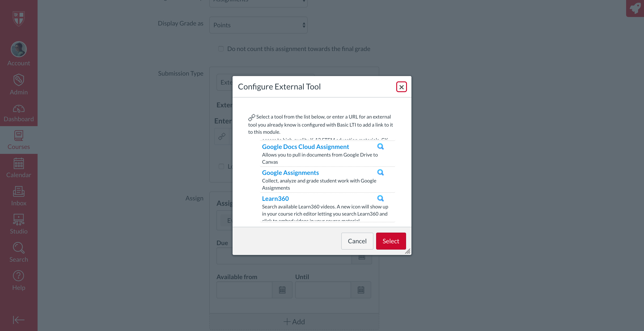
Task: Cancel the Configure External Tool dialog
Action: (357, 241)
